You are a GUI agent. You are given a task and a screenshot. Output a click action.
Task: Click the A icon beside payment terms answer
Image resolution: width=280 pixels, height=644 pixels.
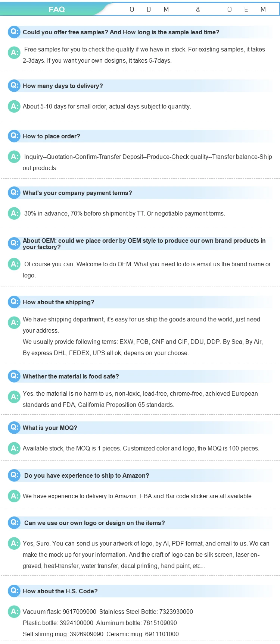pos(14,213)
